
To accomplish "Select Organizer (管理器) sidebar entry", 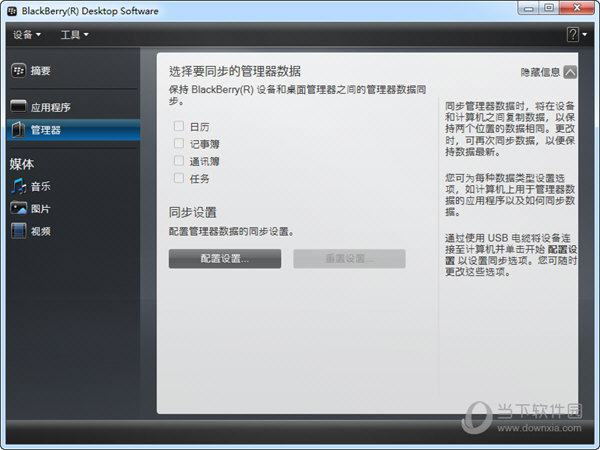I will [73, 130].
